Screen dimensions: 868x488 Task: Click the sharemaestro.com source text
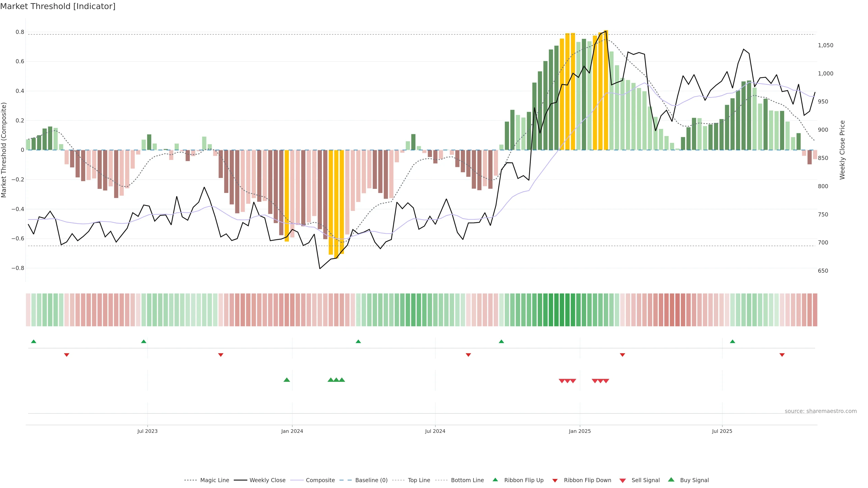click(821, 411)
